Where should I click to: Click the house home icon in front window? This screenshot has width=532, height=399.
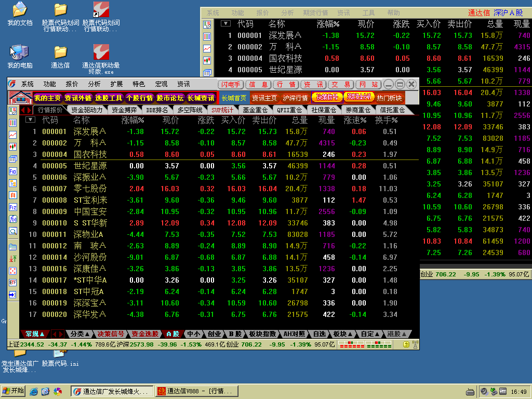pos(20,98)
